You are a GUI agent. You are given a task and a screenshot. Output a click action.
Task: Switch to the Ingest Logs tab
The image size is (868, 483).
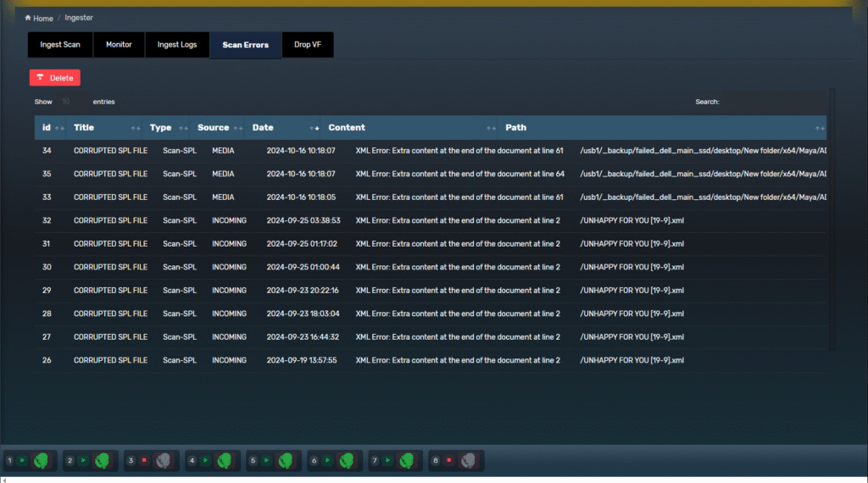pos(176,45)
